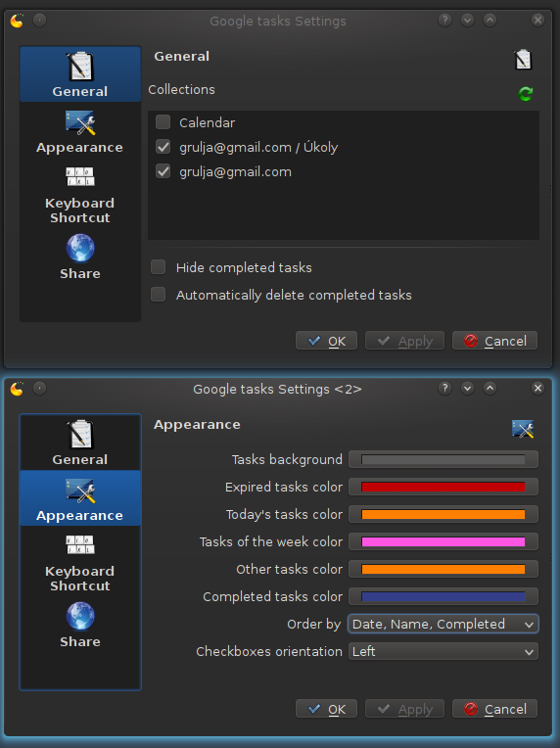Click the Appearance header icon in Settings <2>

pyautogui.click(x=523, y=429)
